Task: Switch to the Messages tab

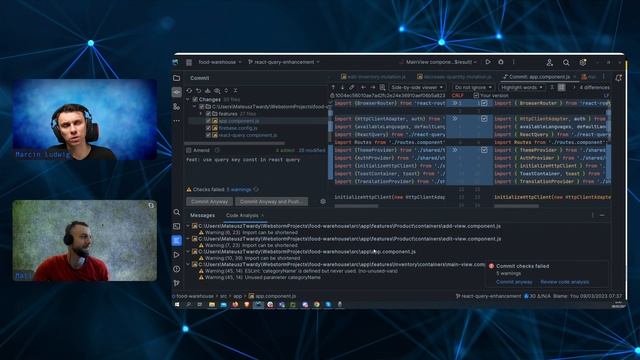Action: coord(202,216)
